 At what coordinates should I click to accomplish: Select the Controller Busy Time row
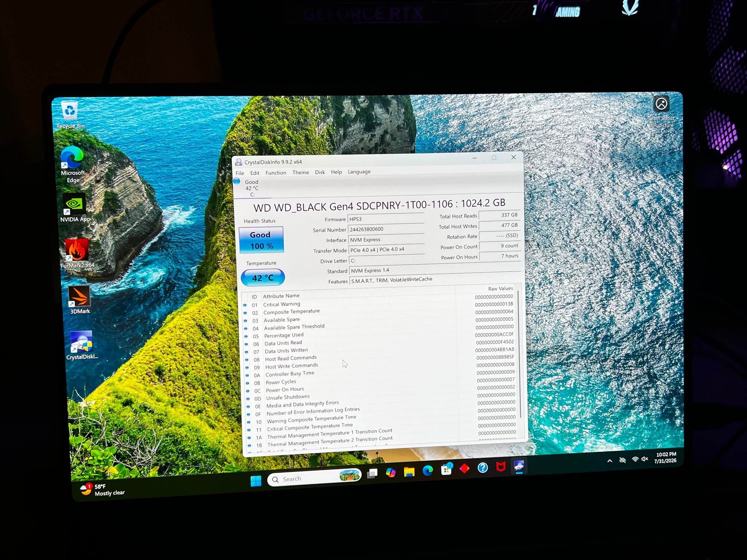pos(381,370)
